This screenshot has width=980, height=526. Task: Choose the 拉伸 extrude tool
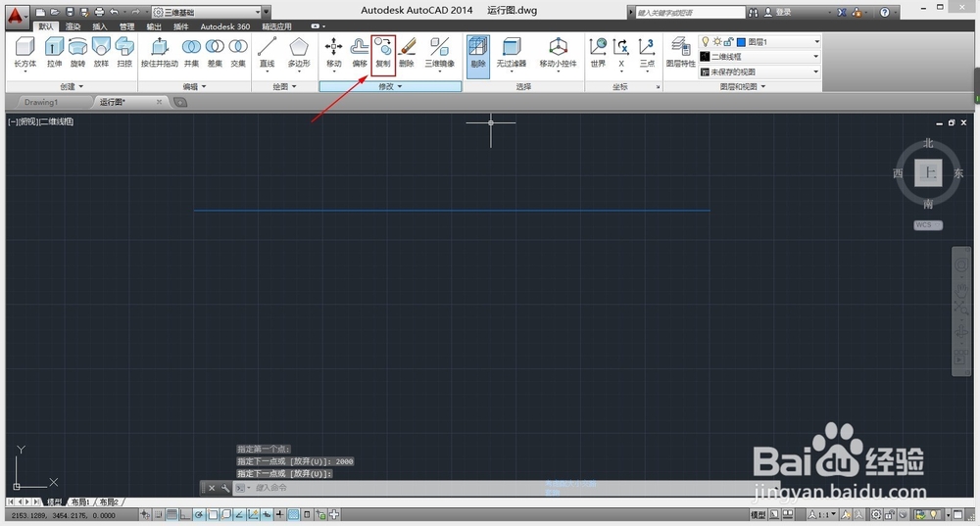coord(54,53)
